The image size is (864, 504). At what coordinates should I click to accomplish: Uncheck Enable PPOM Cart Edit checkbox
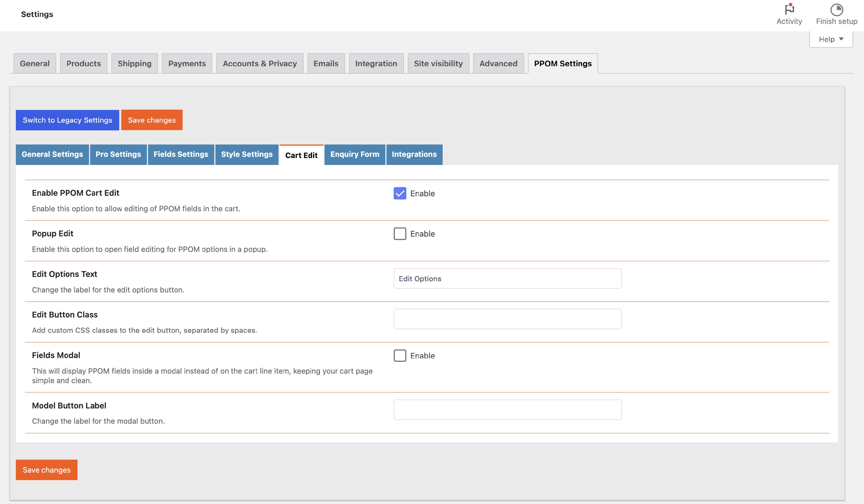click(400, 193)
